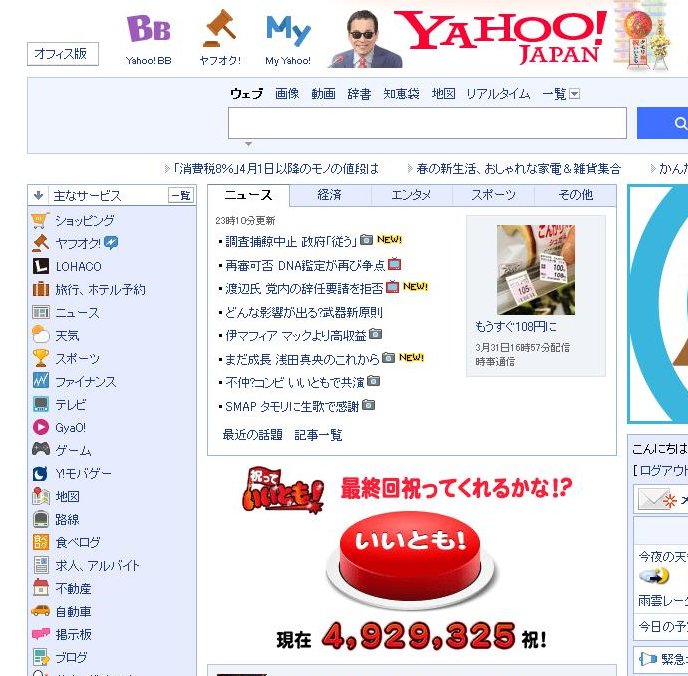The width and height of the screenshot is (688, 676).
Task: Click the house icon for 不動産
Action: point(40,588)
